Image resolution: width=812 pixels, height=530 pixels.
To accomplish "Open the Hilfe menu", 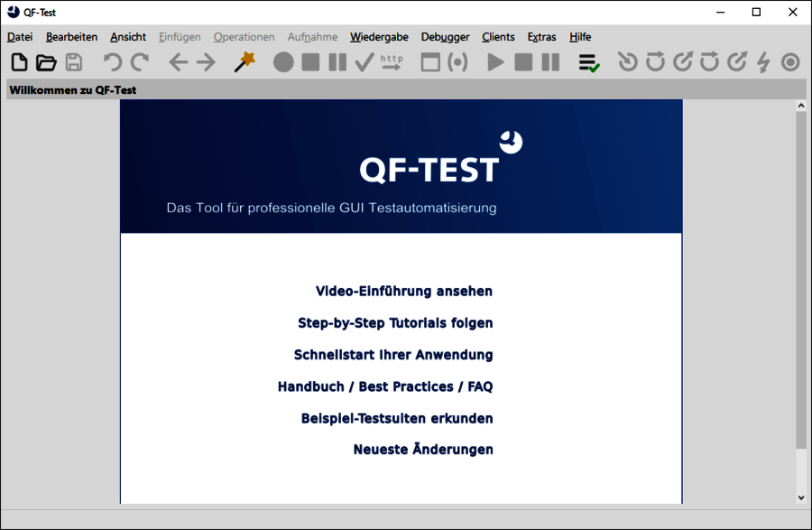I will [x=580, y=37].
